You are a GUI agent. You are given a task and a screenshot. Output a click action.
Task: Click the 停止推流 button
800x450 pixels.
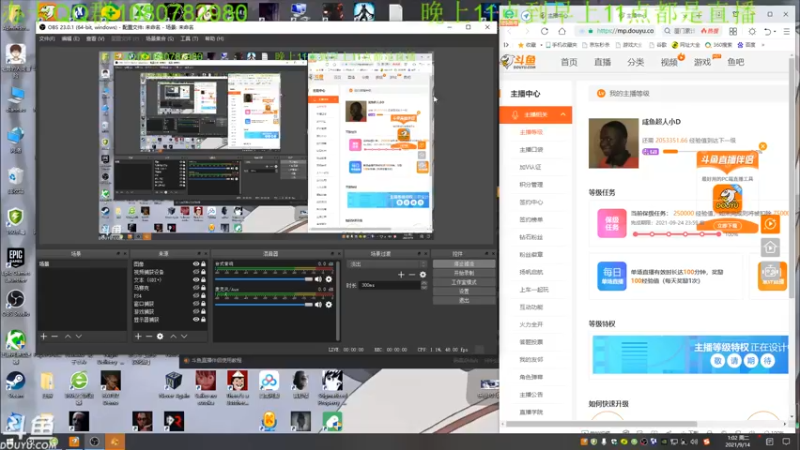pyautogui.click(x=464, y=264)
